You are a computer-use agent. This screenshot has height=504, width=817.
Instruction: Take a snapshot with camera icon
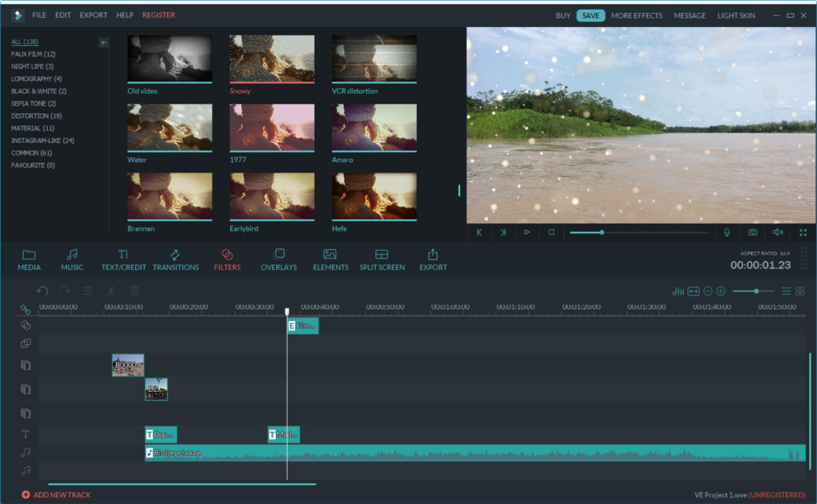pyautogui.click(x=753, y=232)
